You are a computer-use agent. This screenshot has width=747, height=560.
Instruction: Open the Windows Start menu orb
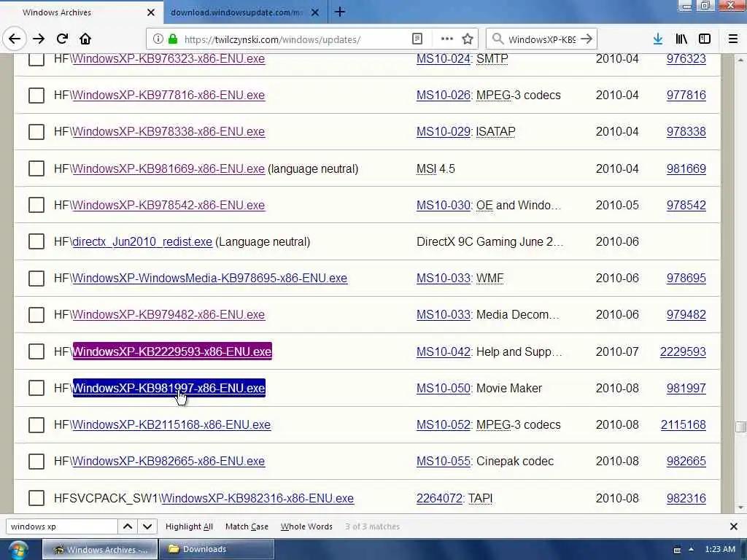pyautogui.click(x=18, y=550)
